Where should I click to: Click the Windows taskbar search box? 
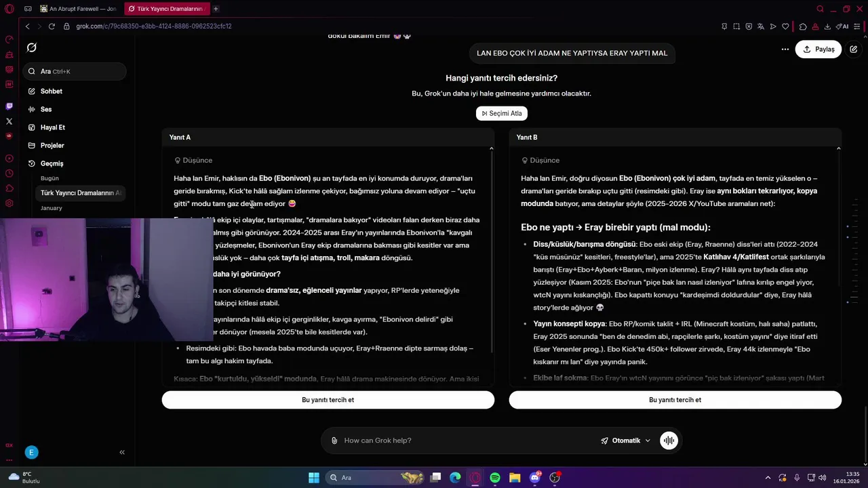pyautogui.click(x=376, y=478)
